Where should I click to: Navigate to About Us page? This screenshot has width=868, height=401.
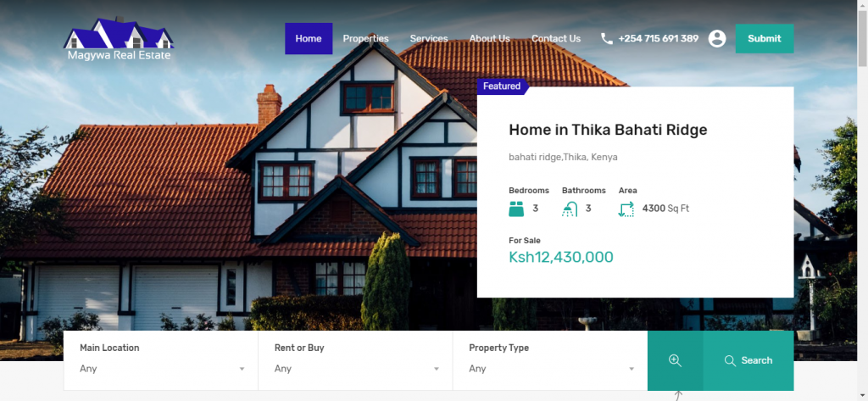coord(489,39)
